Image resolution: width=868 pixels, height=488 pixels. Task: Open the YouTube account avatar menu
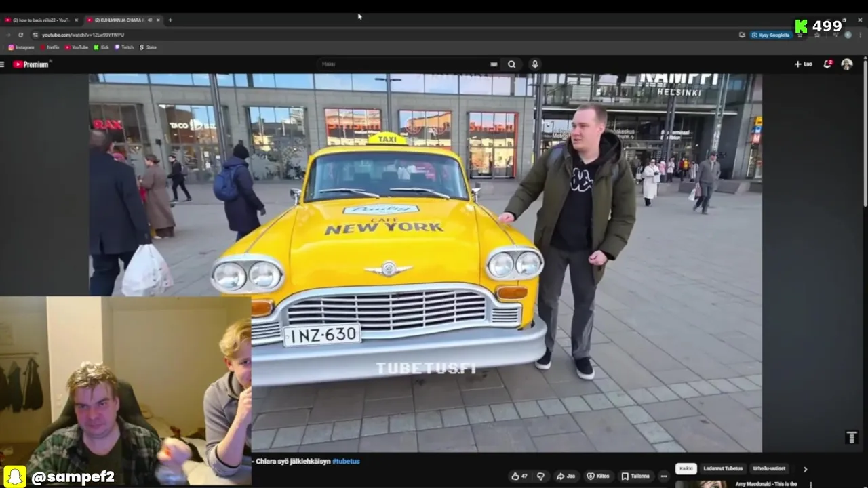tap(847, 64)
